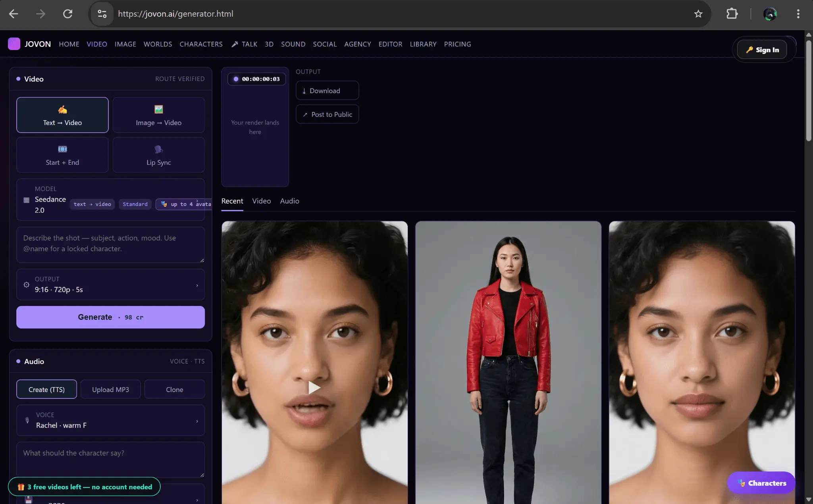Switch to the Video tab

point(262,201)
